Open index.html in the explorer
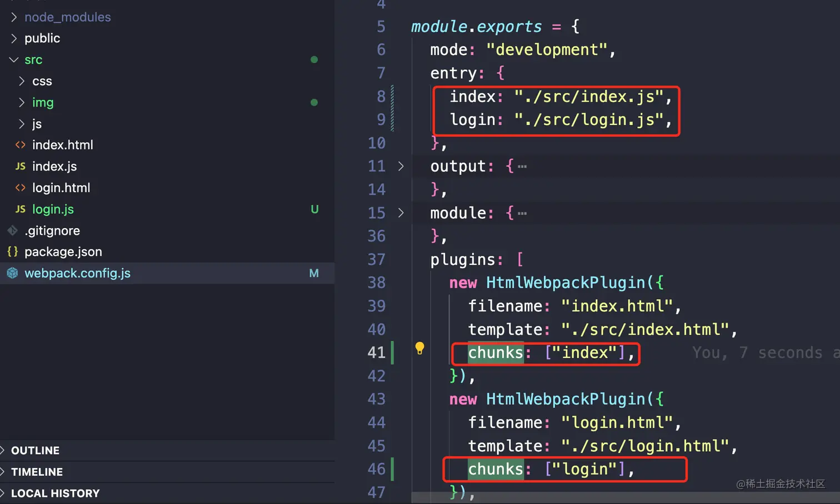This screenshot has width=840, height=504. pos(63,145)
